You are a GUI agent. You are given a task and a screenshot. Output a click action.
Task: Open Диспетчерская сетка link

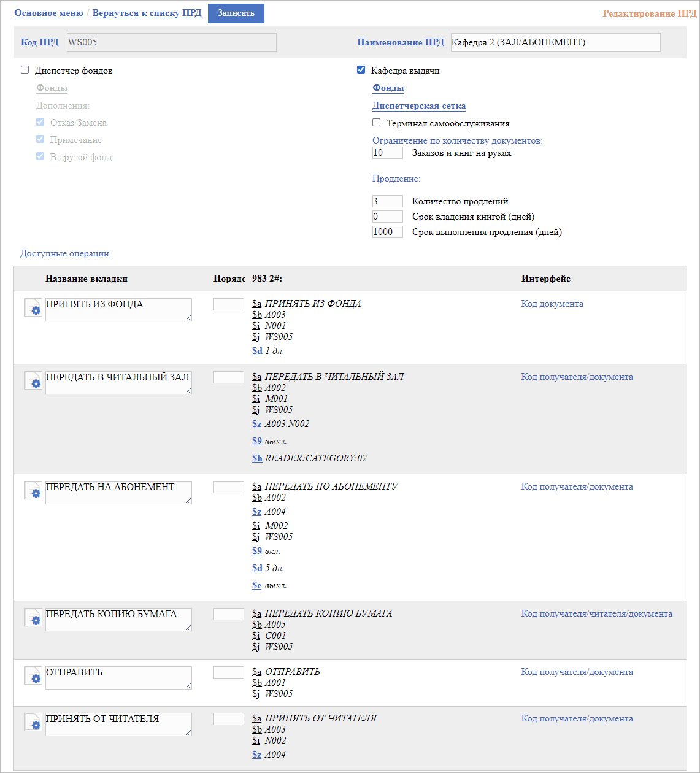click(x=419, y=106)
